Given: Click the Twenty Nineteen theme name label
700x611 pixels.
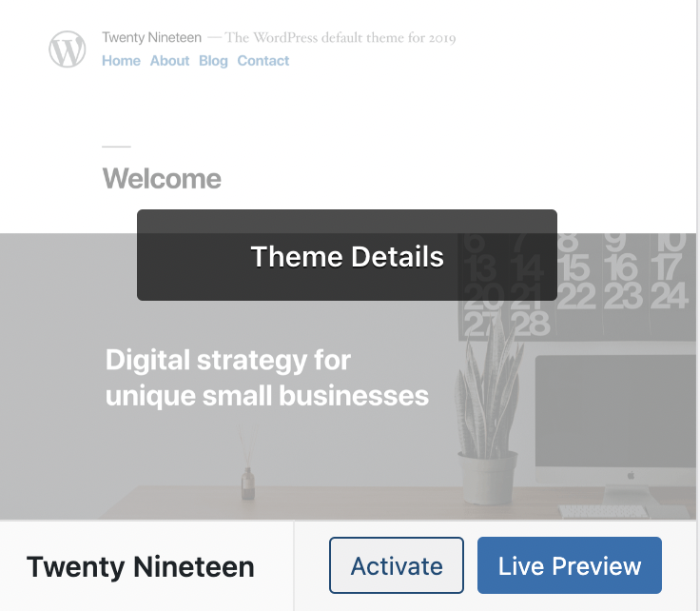Looking at the screenshot, I should [x=140, y=567].
